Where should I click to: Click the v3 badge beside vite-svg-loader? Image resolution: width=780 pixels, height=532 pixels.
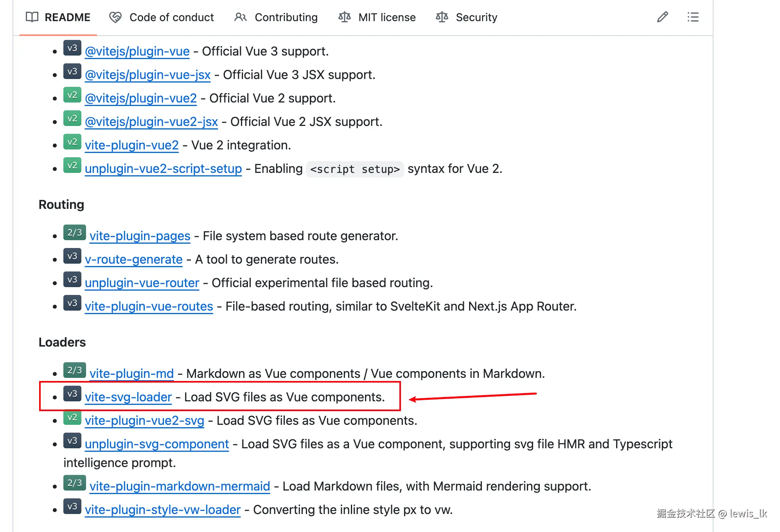point(72,394)
